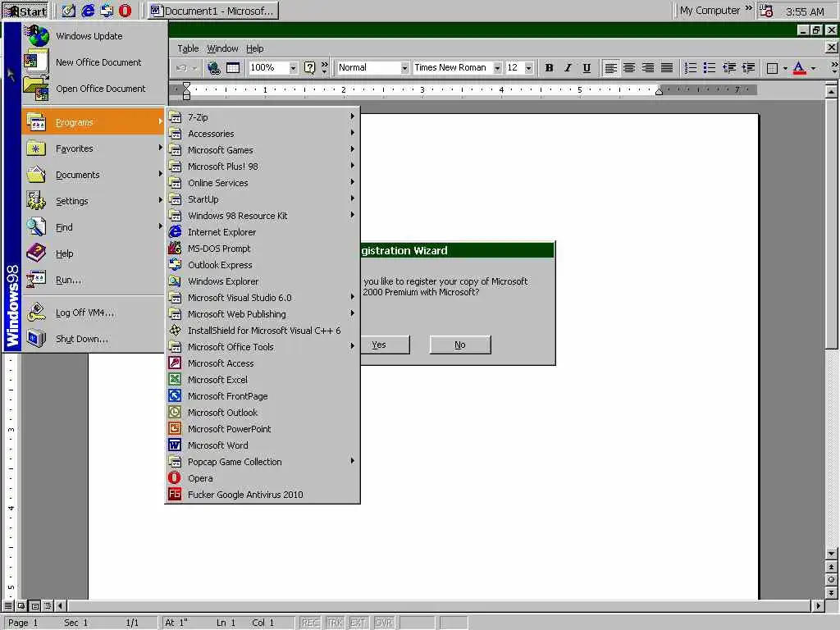The image size is (840, 630).
Task: Launch Microsoft PowerPoint
Action: [262, 429]
